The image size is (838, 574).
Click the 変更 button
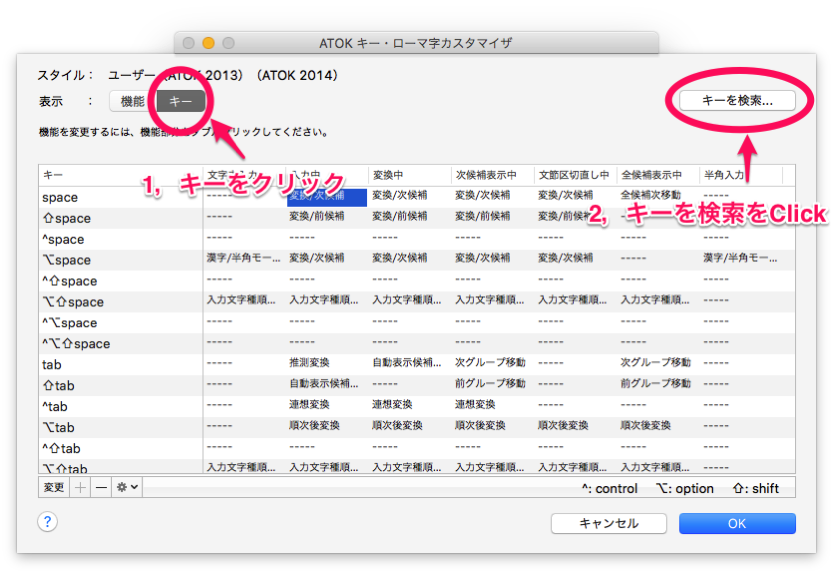(x=54, y=487)
